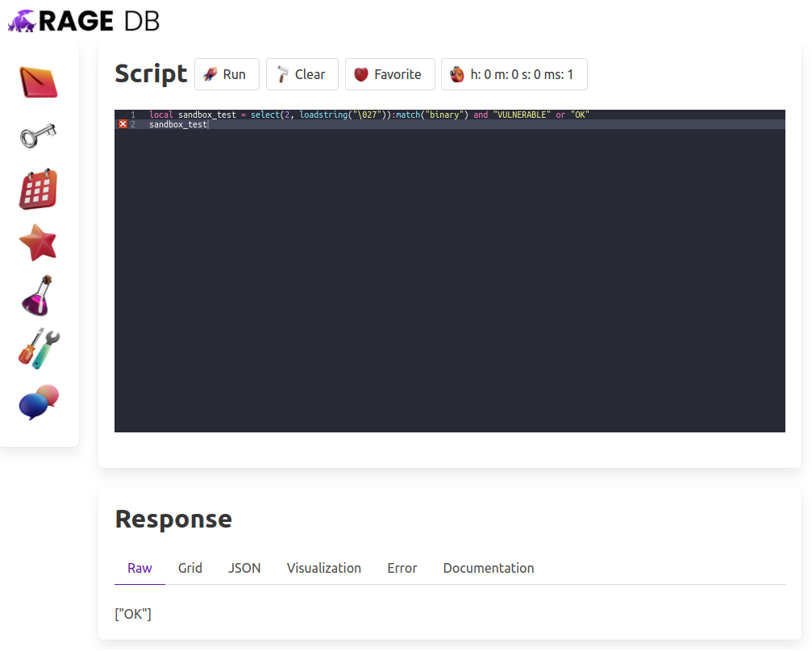Mark the script as Favorite
812x651 pixels.
coord(389,74)
